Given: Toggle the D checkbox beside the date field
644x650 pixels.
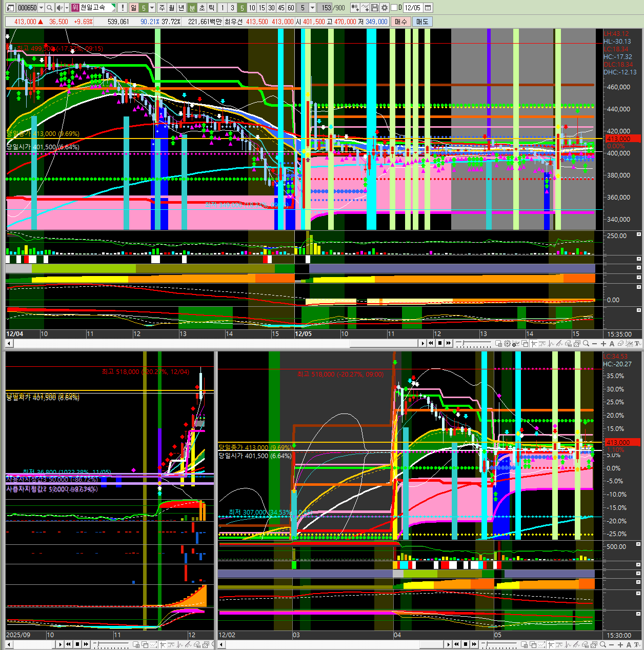Looking at the screenshot, I should 394,8.
